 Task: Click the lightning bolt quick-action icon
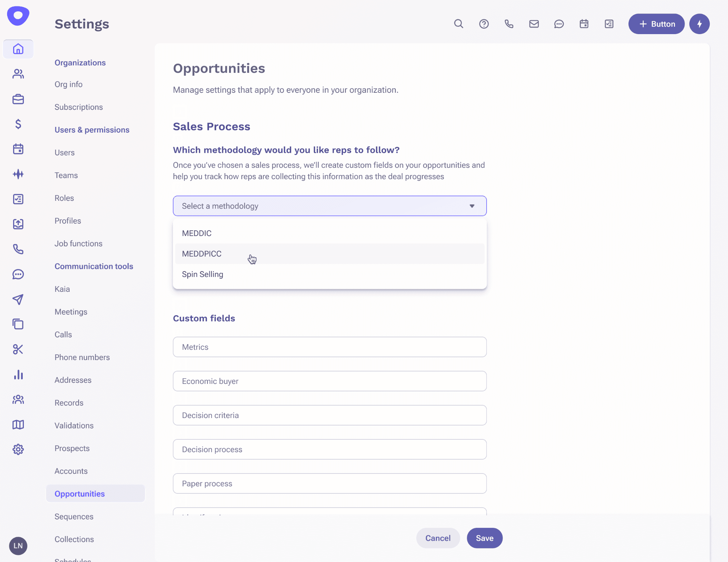pyautogui.click(x=699, y=23)
